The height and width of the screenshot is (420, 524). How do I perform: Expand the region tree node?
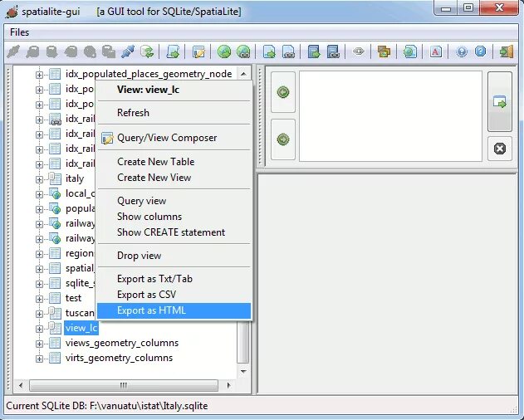tap(39, 254)
